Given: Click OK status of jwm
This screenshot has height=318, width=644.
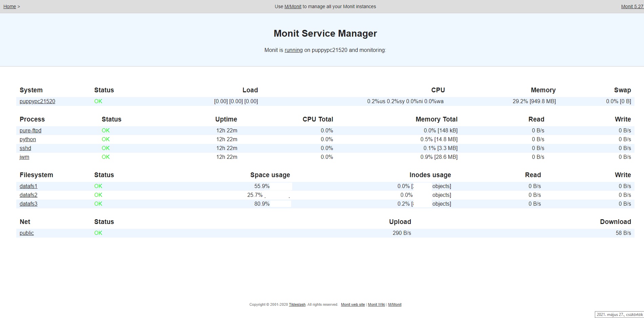Looking at the screenshot, I should tap(106, 157).
